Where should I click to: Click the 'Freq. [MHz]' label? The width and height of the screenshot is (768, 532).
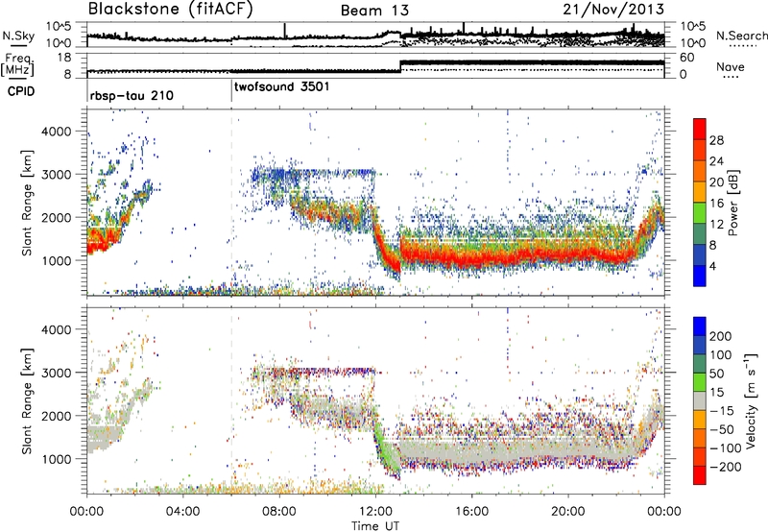point(17,66)
